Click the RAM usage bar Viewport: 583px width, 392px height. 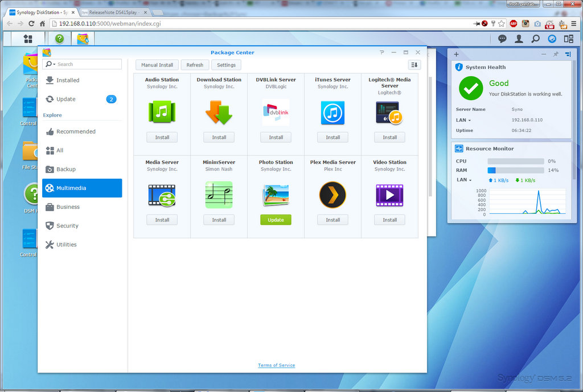point(516,170)
